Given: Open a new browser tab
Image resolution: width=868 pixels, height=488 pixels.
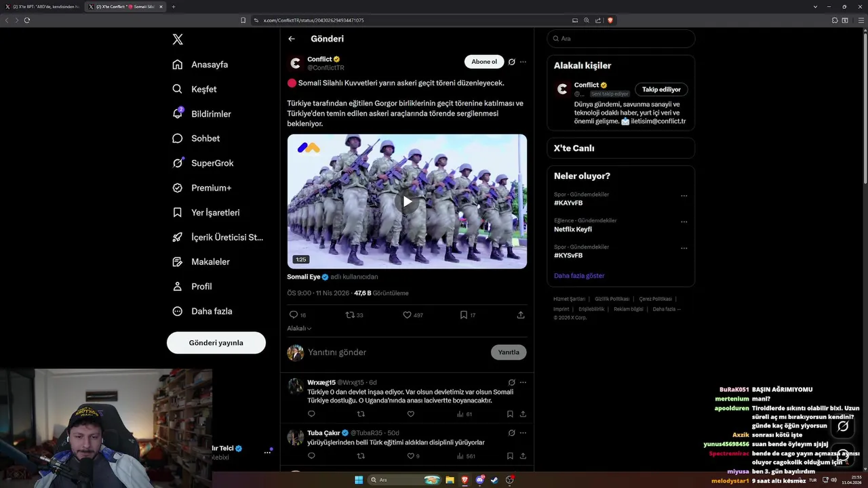Looking at the screenshot, I should pyautogui.click(x=173, y=7).
